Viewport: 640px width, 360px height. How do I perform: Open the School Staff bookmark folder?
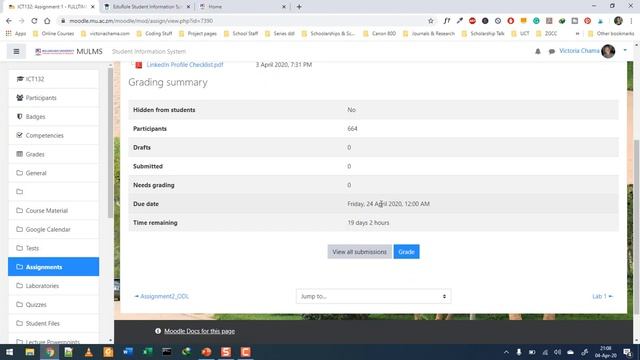(x=241, y=33)
